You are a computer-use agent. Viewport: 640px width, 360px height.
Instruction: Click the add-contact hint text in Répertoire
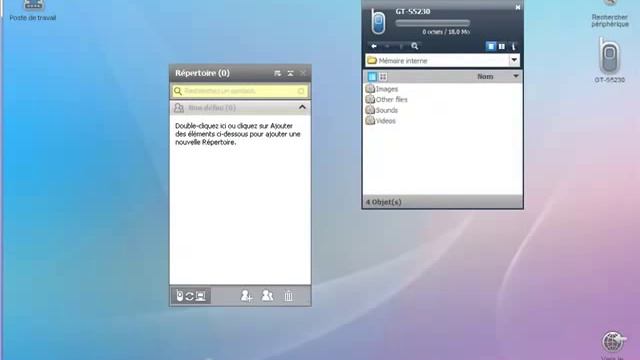(238, 134)
